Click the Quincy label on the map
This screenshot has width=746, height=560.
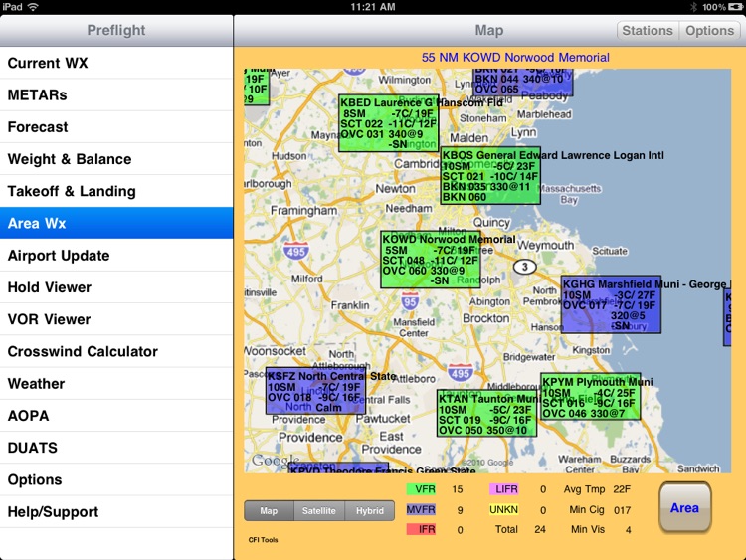coord(491,222)
